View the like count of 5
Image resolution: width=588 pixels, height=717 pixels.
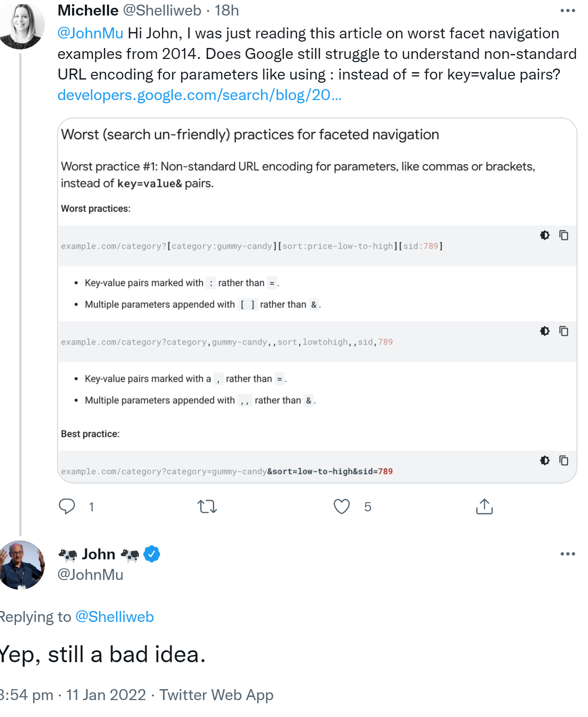[367, 506]
